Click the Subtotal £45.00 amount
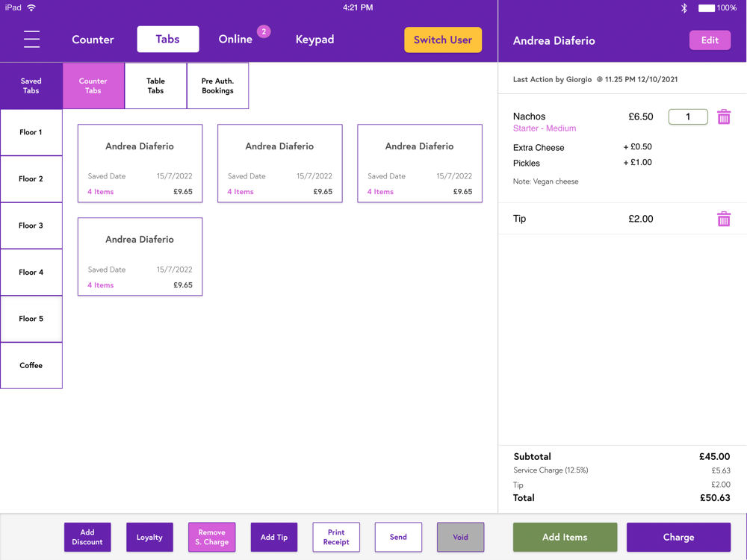Image resolution: width=747 pixels, height=560 pixels. click(x=714, y=457)
